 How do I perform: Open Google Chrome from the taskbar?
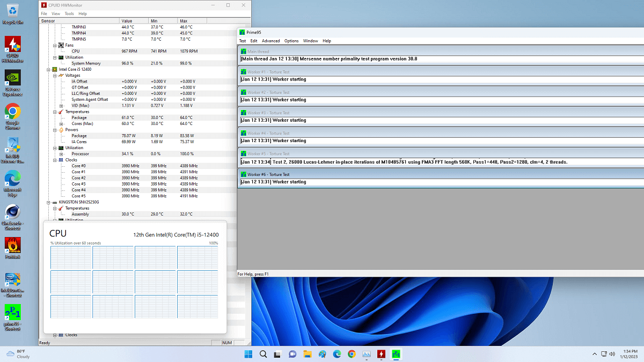[x=352, y=354]
